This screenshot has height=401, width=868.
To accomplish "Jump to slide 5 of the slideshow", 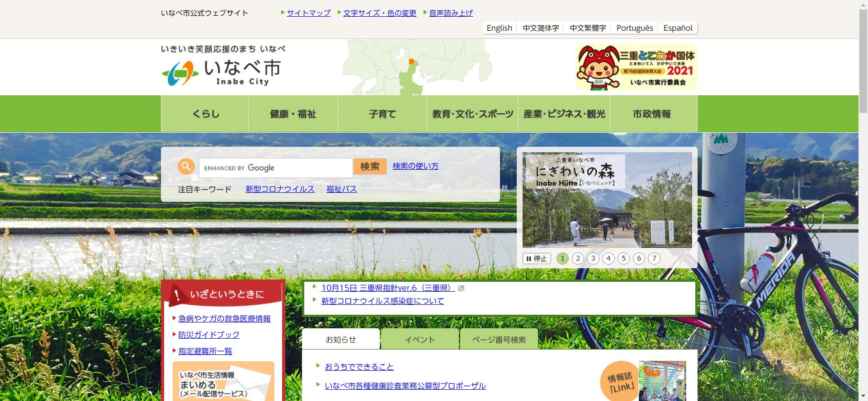I will (623, 259).
